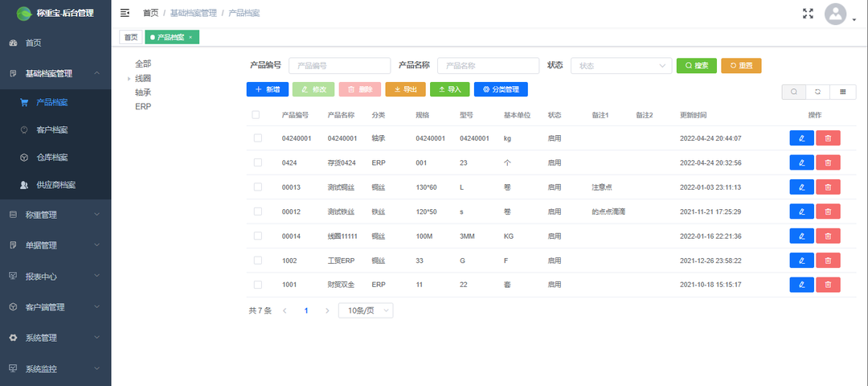
Task: Check the select-all checkbox in table header
Action: [256, 115]
